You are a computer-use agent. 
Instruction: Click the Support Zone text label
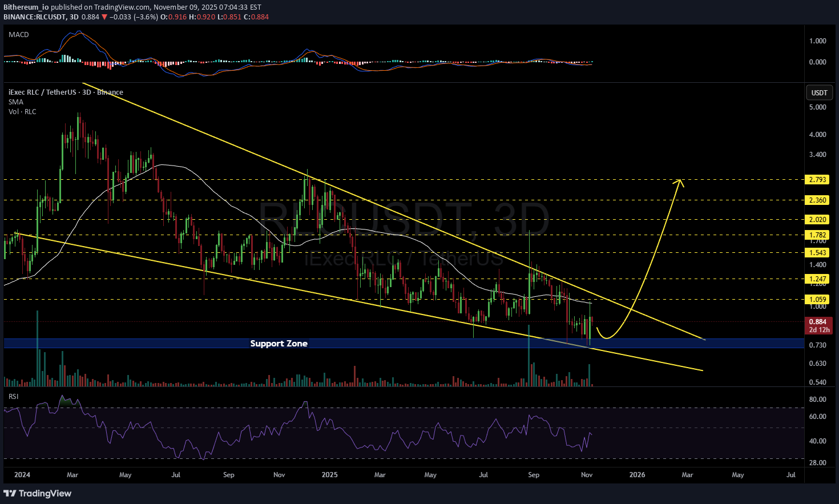[x=279, y=344]
